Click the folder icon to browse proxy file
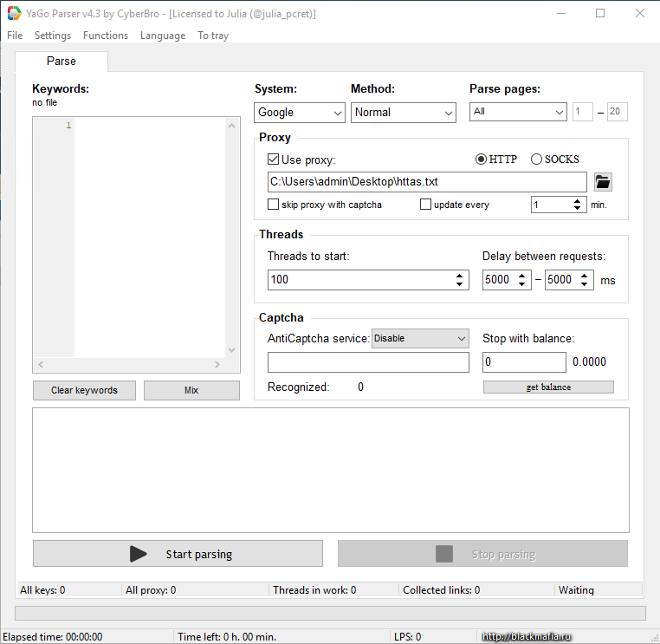 [603, 182]
